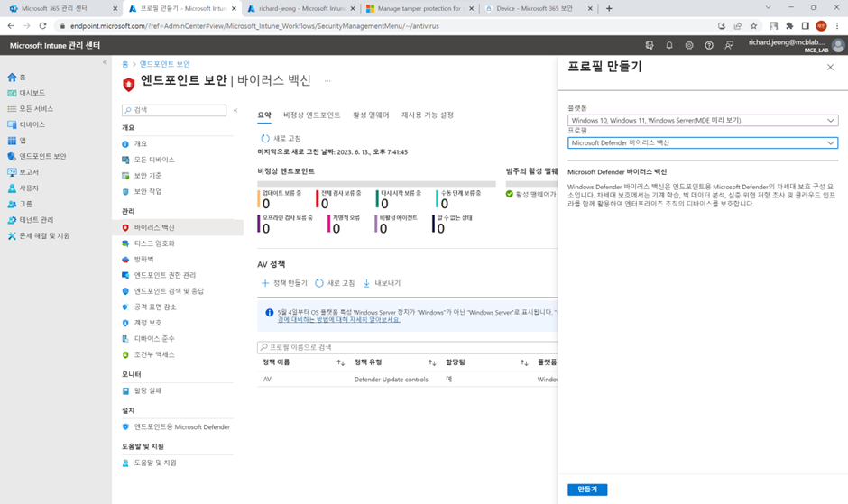Open a new browser tab with the plus button
The width and height of the screenshot is (848, 504).
click(609, 9)
